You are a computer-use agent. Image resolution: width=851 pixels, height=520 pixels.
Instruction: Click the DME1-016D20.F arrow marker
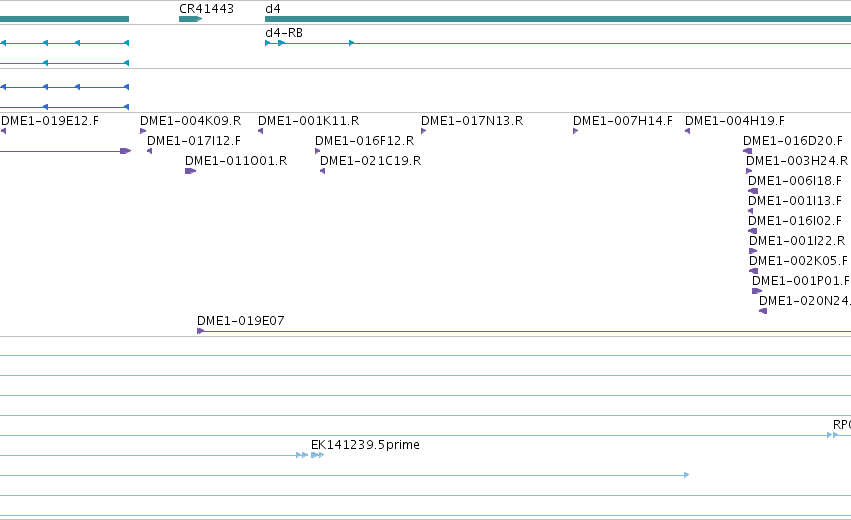(747, 151)
